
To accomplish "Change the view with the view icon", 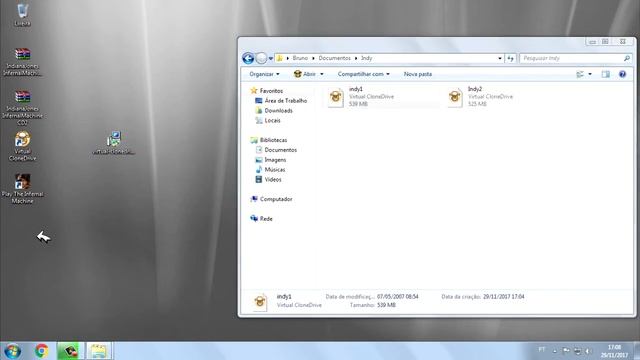I will pyautogui.click(x=580, y=74).
